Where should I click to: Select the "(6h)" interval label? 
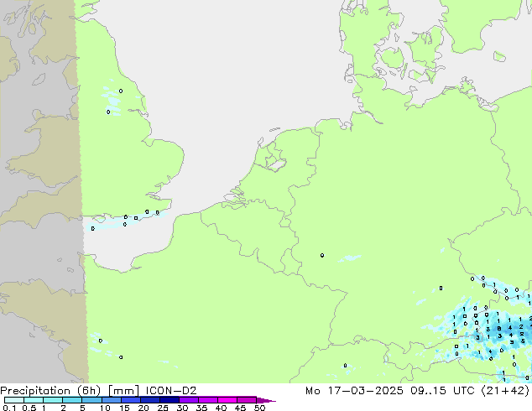pos(87,391)
